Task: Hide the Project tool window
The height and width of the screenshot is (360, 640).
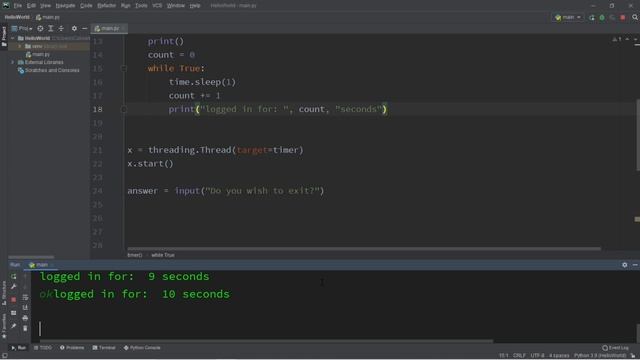Action: 84,29
